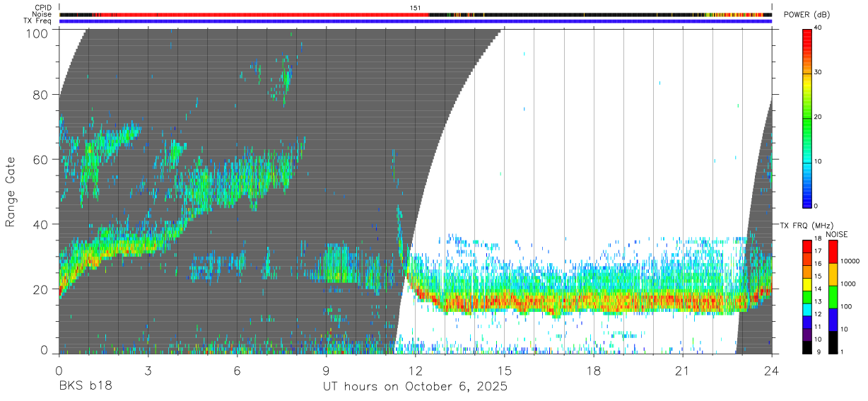The width and height of the screenshot is (868, 401).
Task: Click the x-axis tick label 12
Action: click(416, 371)
